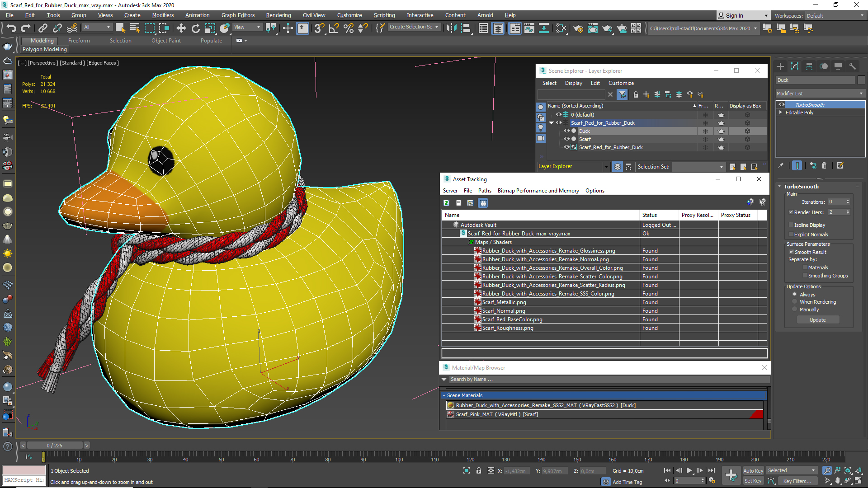
Task: Click Play Animation button
Action: [x=689, y=470]
